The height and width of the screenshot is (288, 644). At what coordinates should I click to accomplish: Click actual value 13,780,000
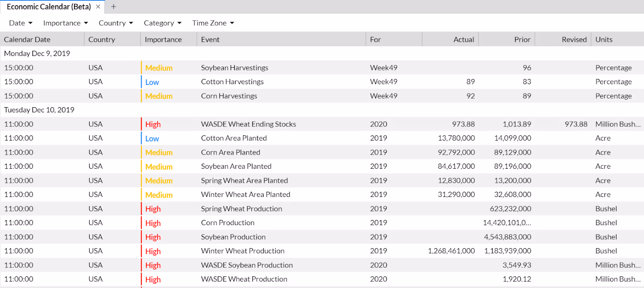456,138
